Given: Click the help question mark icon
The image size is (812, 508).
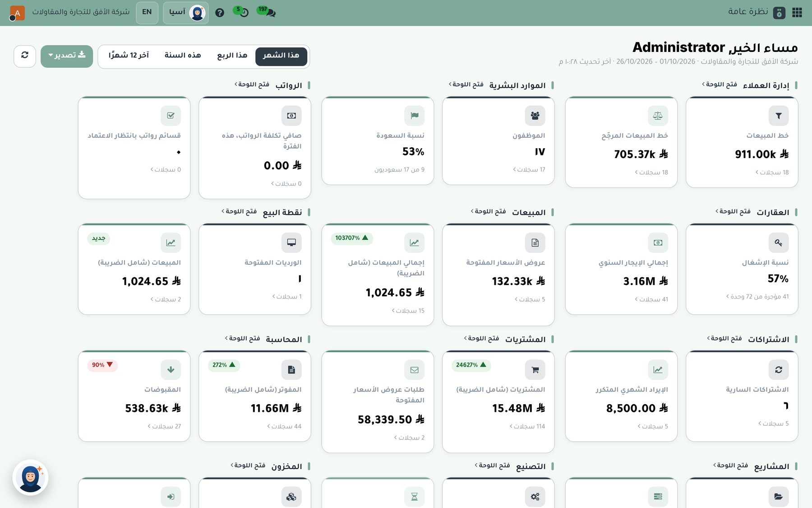Looking at the screenshot, I should pyautogui.click(x=220, y=13).
